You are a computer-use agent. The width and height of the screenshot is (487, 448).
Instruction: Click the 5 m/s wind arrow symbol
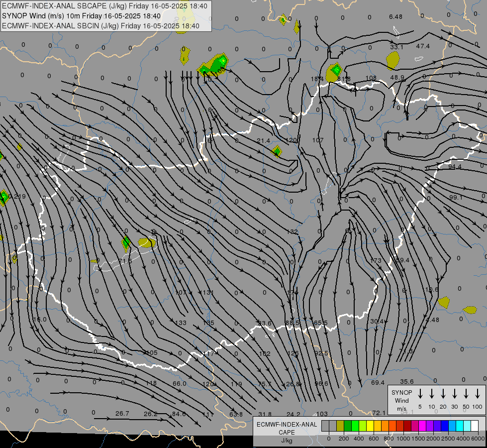pyautogui.click(x=420, y=394)
